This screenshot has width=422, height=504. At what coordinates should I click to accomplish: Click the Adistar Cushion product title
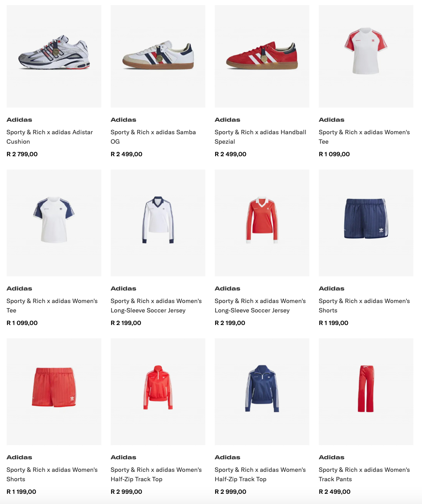click(x=50, y=137)
